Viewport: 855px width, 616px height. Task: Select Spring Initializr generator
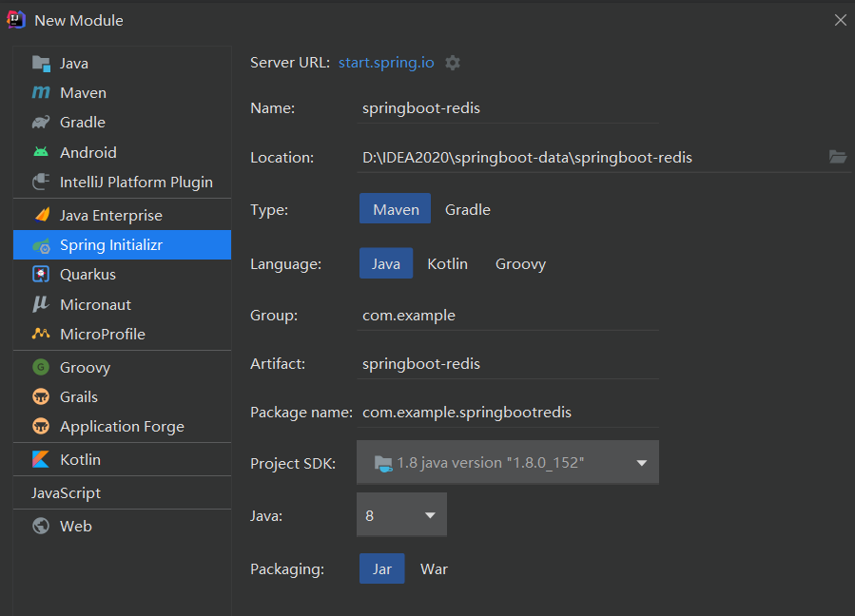click(x=122, y=244)
